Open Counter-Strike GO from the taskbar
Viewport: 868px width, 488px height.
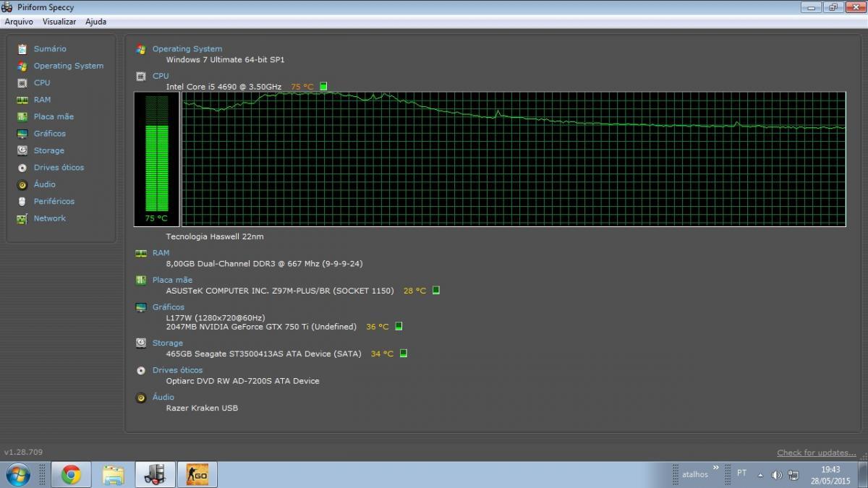point(197,475)
